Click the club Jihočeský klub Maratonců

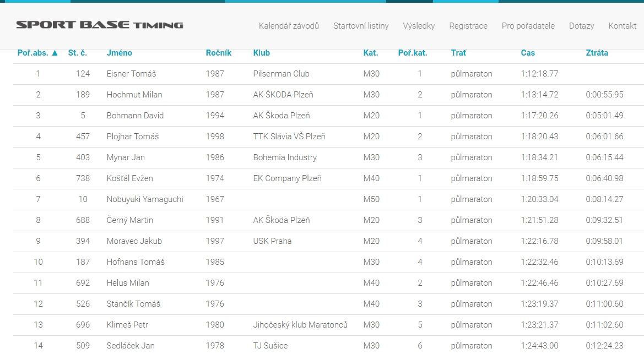pyautogui.click(x=300, y=325)
